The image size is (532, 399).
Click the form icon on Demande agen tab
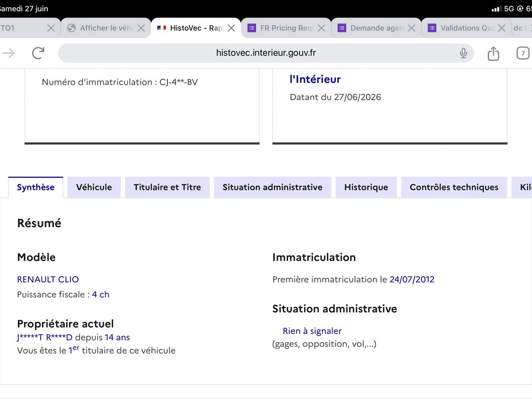[342, 28]
